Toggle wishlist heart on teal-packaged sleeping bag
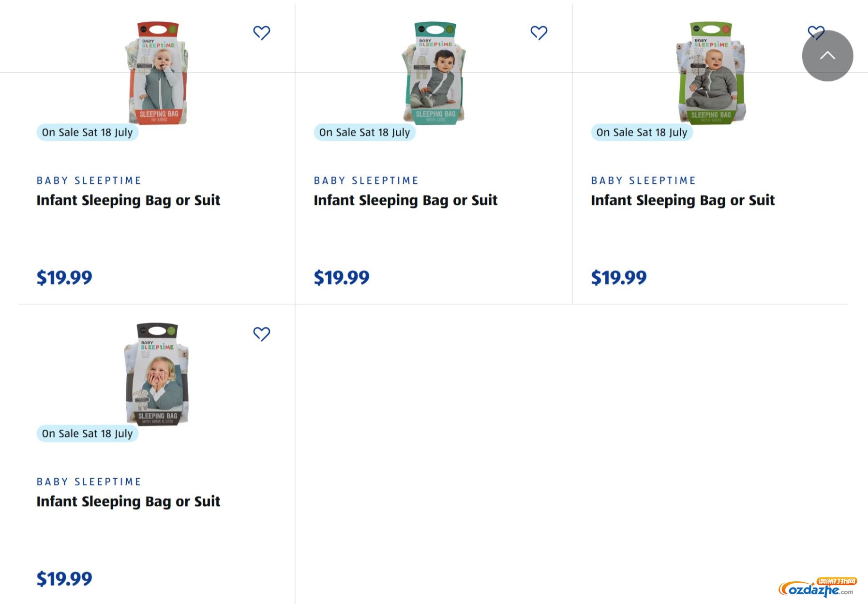 539,32
